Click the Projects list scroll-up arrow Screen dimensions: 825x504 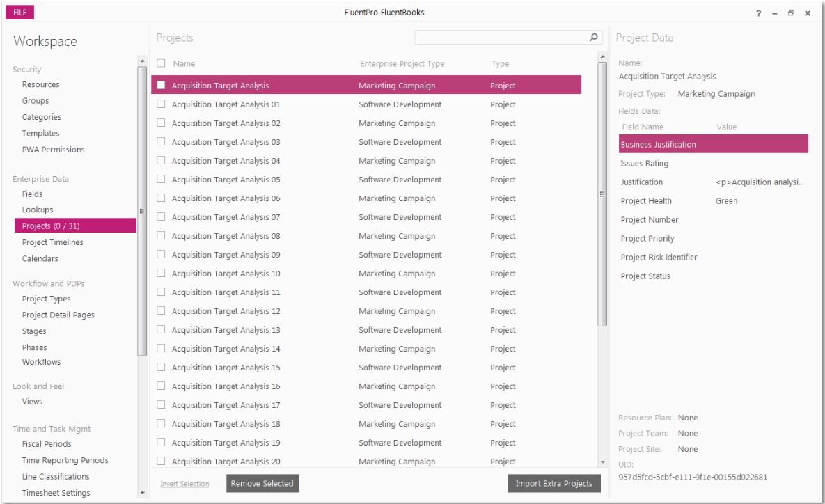[602, 56]
